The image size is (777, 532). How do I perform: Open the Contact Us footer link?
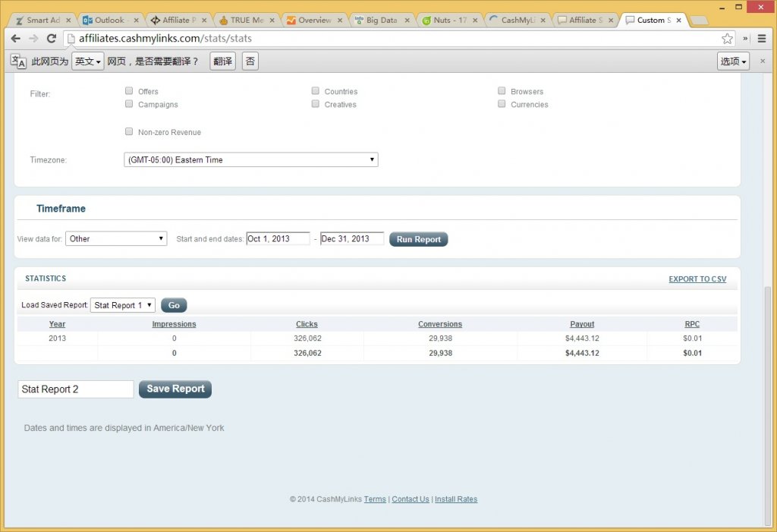click(x=411, y=499)
